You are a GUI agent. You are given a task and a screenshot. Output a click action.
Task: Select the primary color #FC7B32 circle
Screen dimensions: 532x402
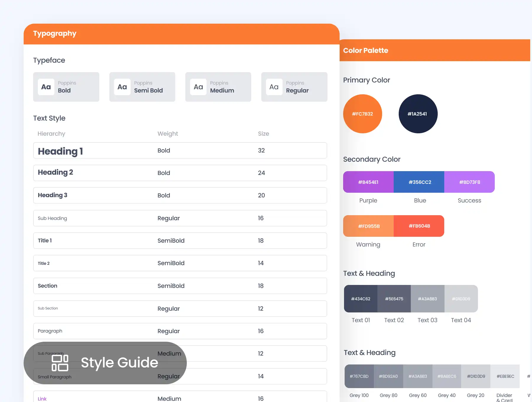(362, 114)
